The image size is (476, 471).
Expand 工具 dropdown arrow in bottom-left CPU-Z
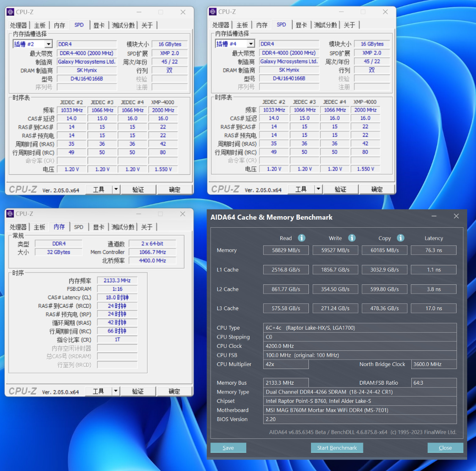116,391
